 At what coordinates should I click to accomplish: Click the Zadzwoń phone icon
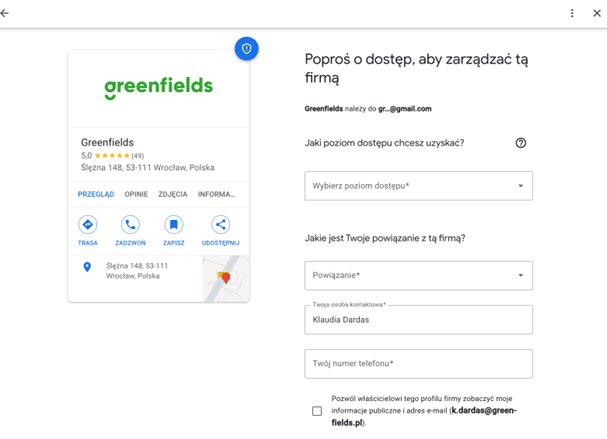pyautogui.click(x=130, y=225)
